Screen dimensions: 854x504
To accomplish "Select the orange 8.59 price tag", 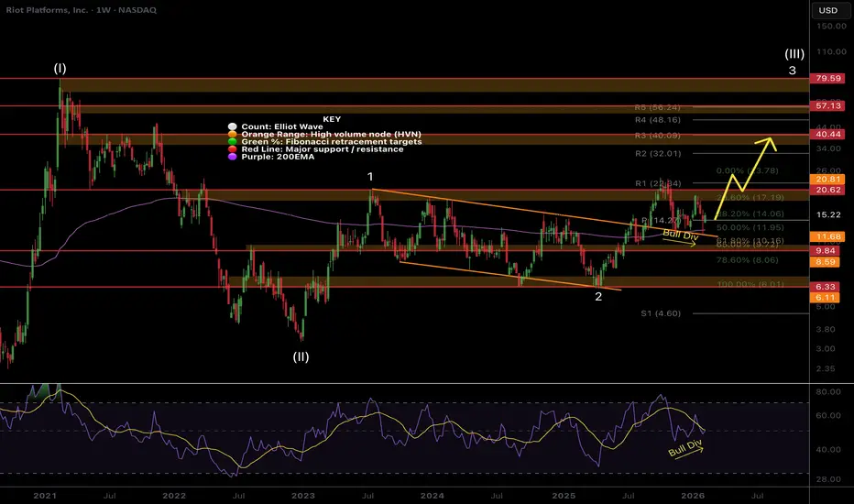I will (826, 262).
